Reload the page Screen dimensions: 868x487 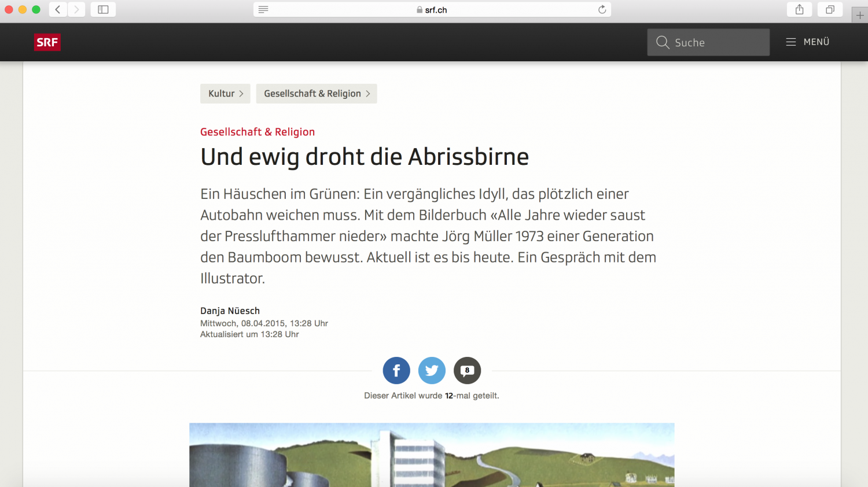pos(602,9)
